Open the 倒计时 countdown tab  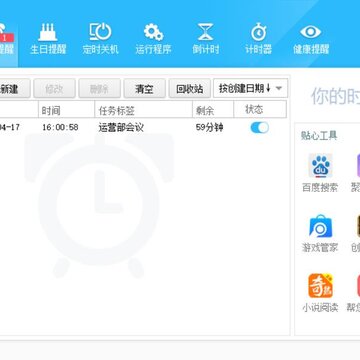coord(206,39)
